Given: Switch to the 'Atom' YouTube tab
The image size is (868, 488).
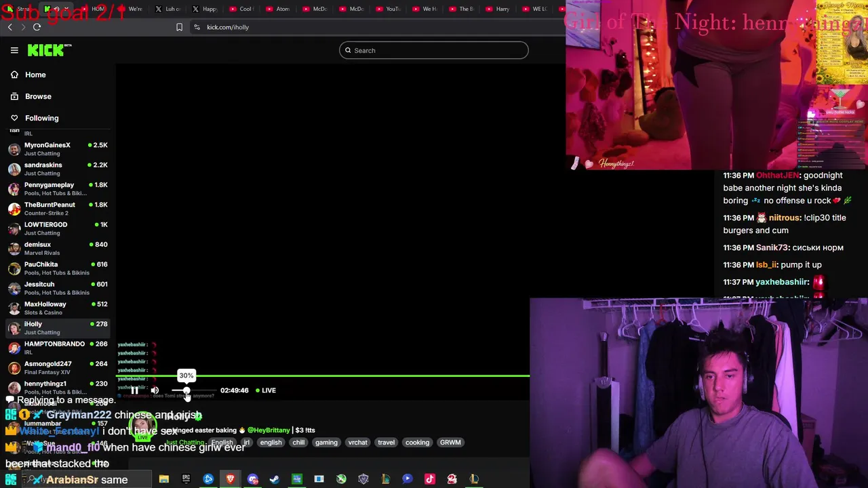Looking at the screenshot, I should point(277,9).
